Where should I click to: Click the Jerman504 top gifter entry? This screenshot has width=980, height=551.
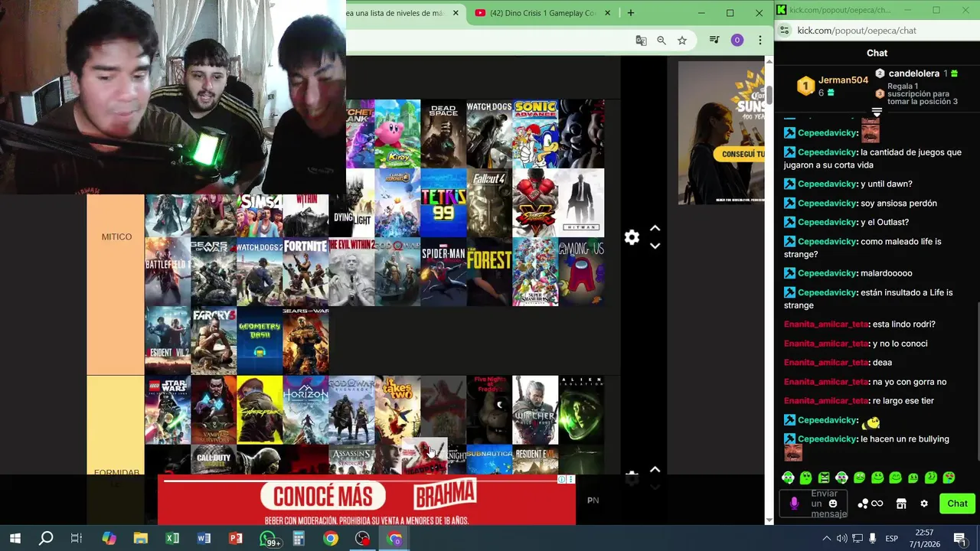click(833, 86)
